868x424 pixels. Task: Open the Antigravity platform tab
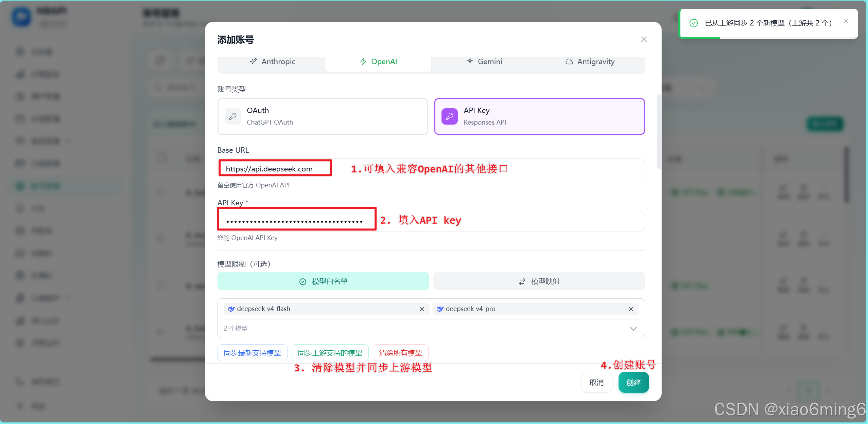590,61
